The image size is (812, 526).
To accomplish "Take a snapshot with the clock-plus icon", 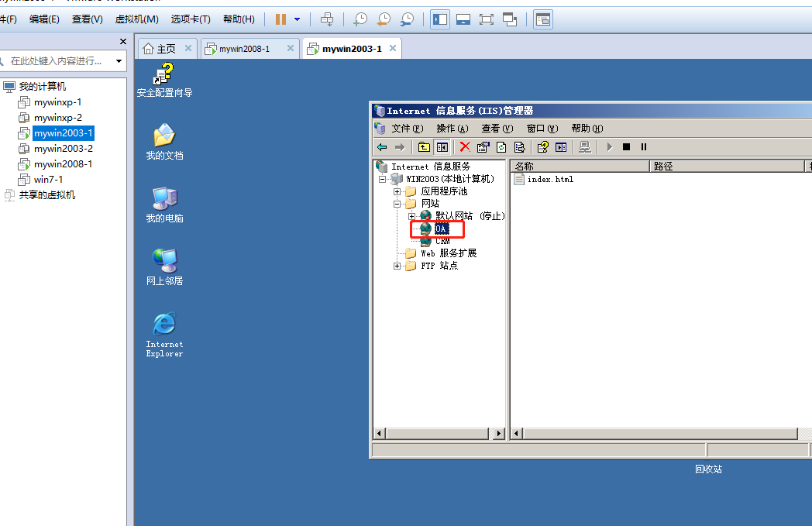I will coord(360,19).
